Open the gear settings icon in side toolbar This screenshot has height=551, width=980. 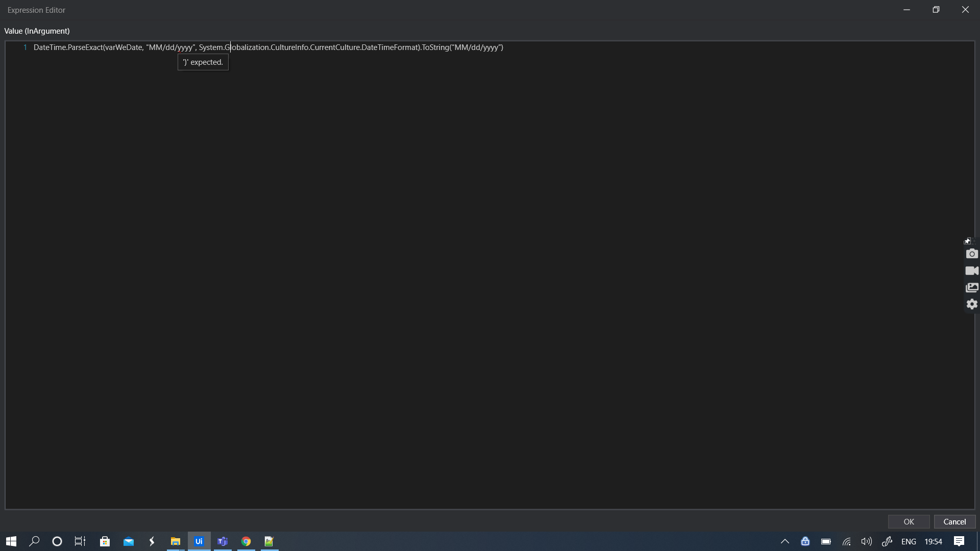pos(972,304)
